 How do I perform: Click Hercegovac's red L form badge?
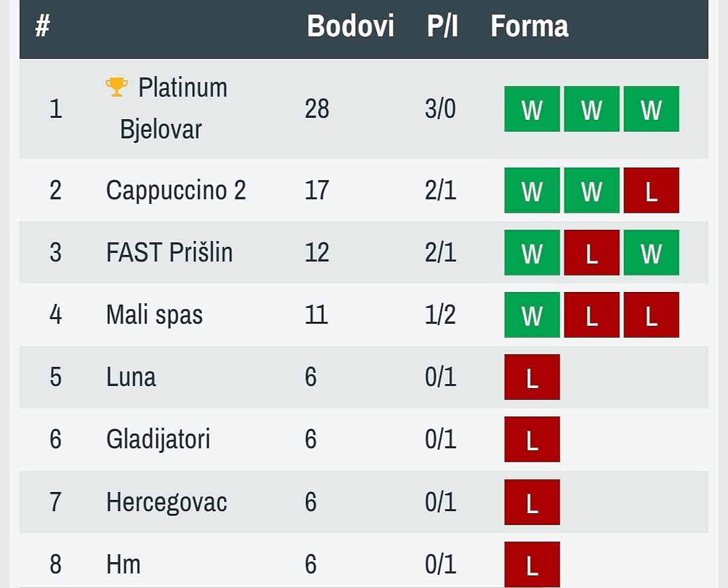click(x=532, y=502)
